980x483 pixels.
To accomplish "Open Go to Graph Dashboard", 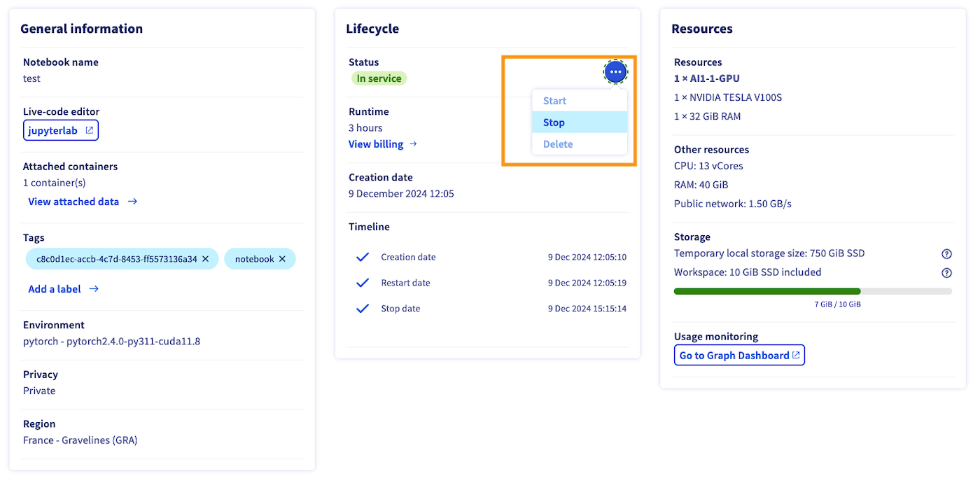I will [x=739, y=356].
